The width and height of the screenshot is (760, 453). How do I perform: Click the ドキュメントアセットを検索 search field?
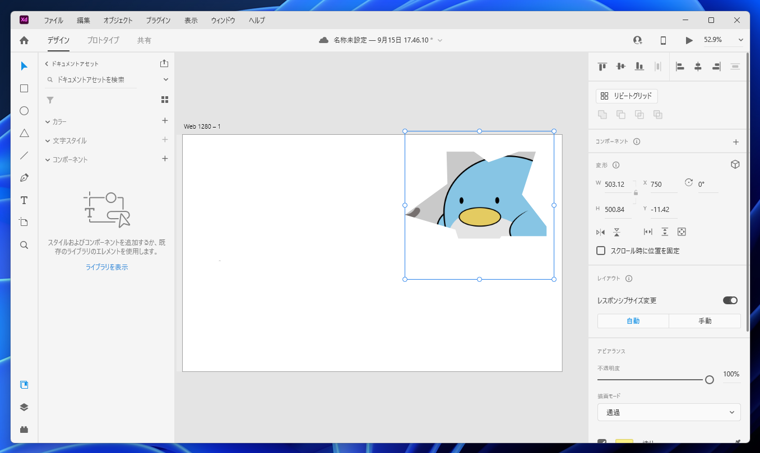91,79
